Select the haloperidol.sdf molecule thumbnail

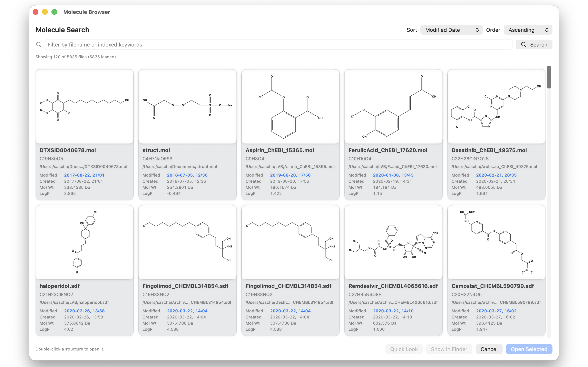click(84, 242)
